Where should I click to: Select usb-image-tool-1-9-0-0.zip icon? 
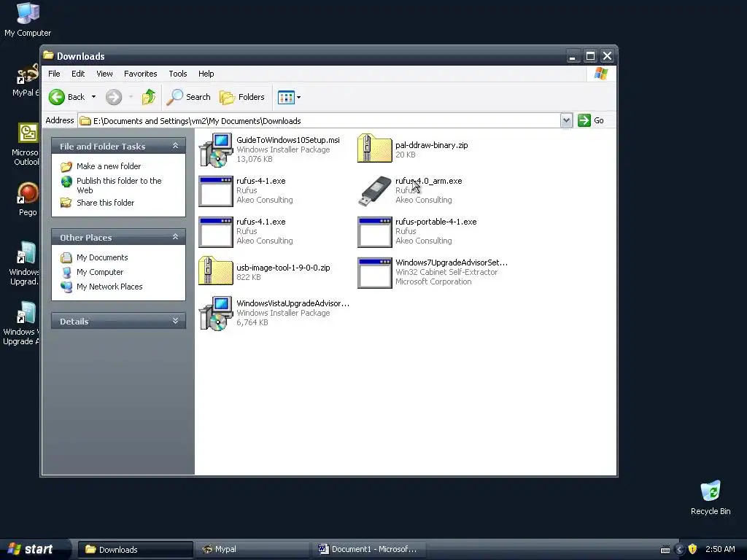(x=216, y=271)
